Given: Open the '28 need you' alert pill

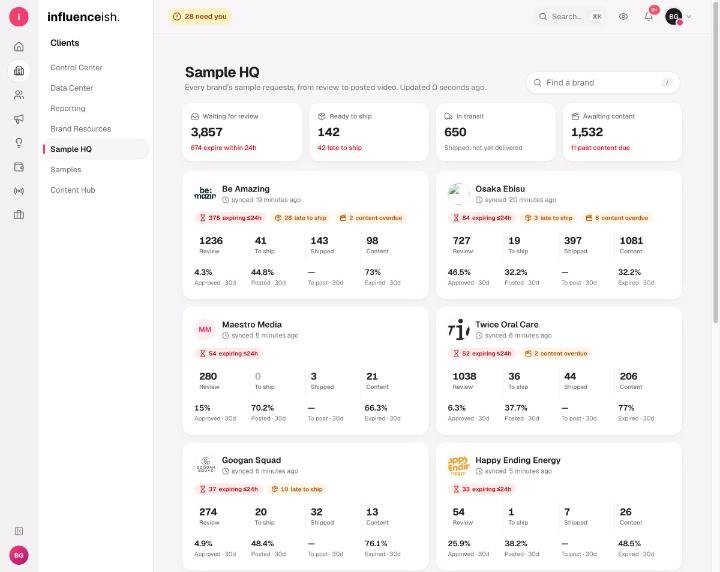Looking at the screenshot, I should (200, 17).
